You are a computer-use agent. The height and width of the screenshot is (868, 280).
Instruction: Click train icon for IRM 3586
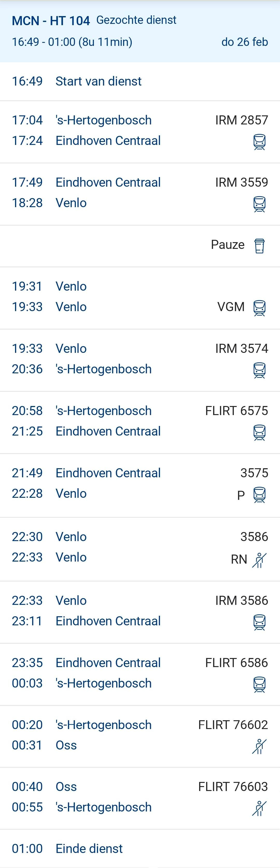pos(259,622)
